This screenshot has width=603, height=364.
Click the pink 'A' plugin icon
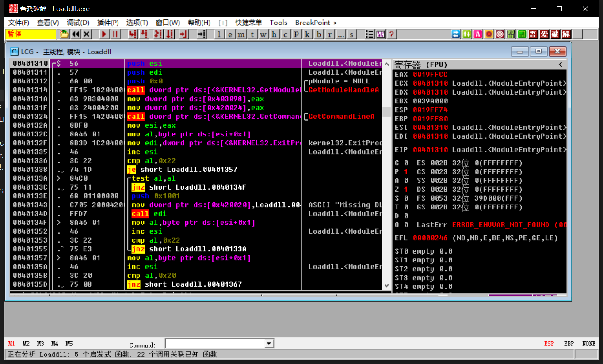tap(478, 34)
